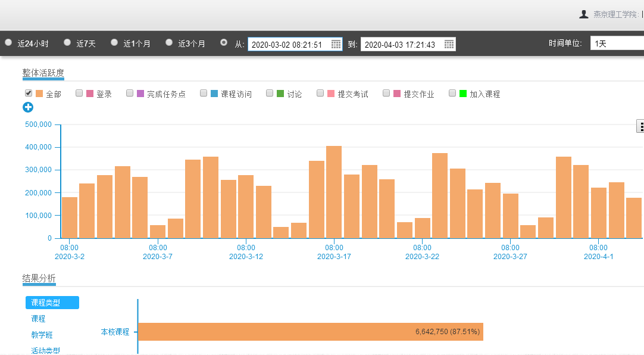Screen dimensions: 644x355
Task: Open the chart menu icon at right
Action: [640, 126]
